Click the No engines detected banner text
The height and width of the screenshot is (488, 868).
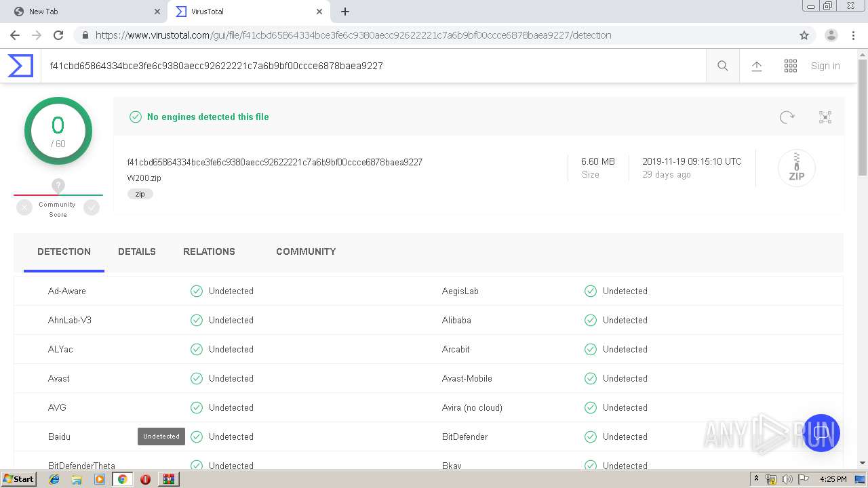tap(208, 117)
